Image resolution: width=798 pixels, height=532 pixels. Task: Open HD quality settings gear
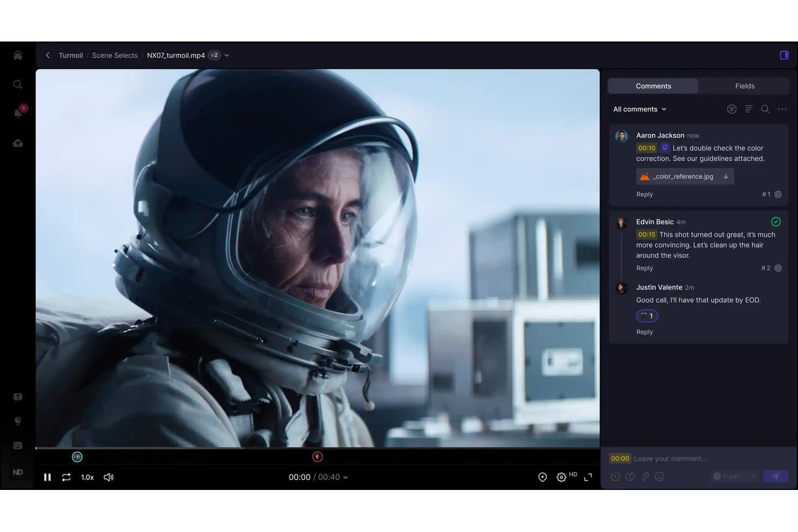tap(561, 477)
